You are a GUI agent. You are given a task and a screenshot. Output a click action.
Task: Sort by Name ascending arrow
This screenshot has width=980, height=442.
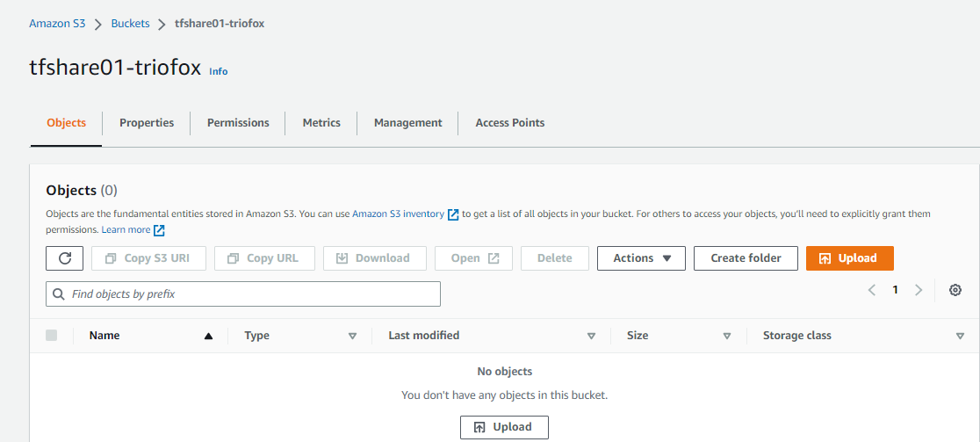coord(209,337)
